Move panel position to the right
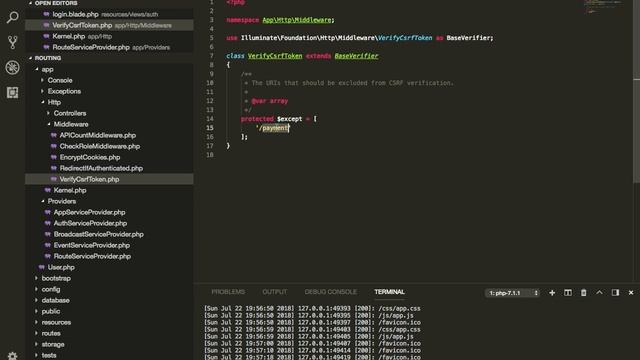The width and height of the screenshot is (640, 360). [x=615, y=293]
